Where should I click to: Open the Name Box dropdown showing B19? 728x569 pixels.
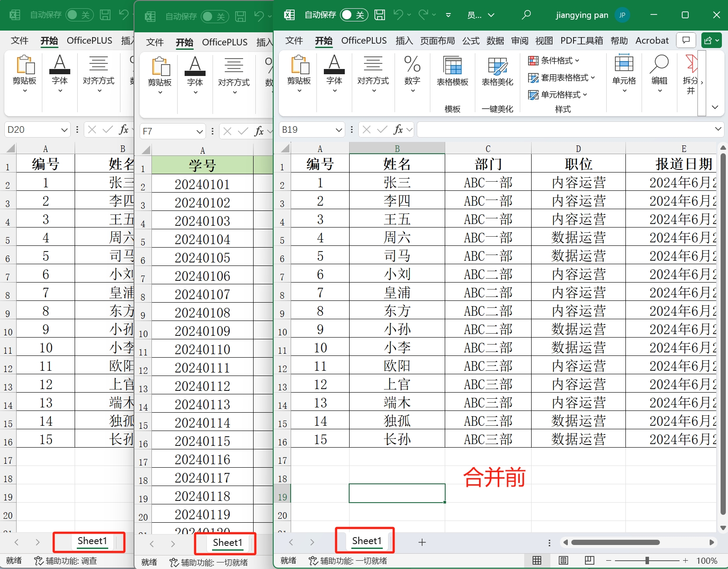pyautogui.click(x=339, y=130)
